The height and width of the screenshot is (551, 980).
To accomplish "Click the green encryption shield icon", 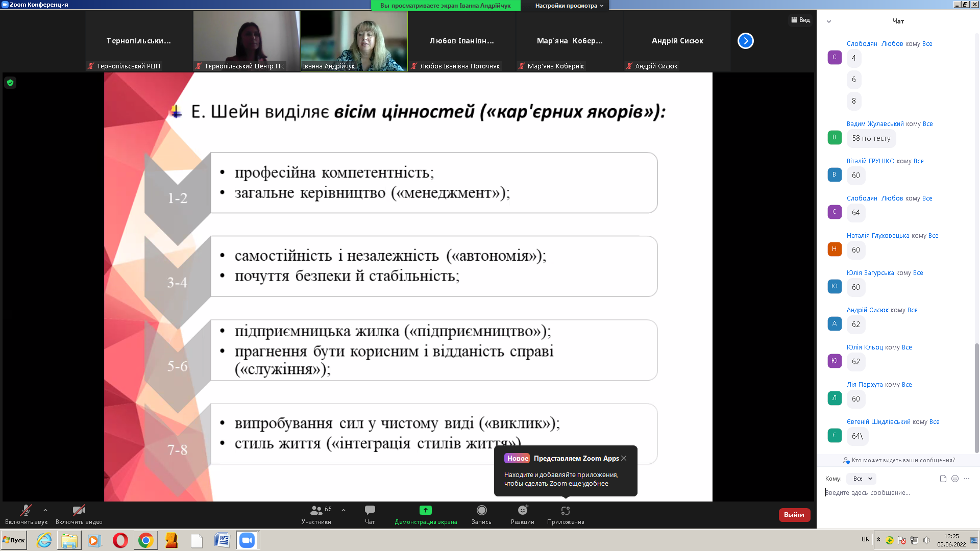I will click(x=10, y=83).
